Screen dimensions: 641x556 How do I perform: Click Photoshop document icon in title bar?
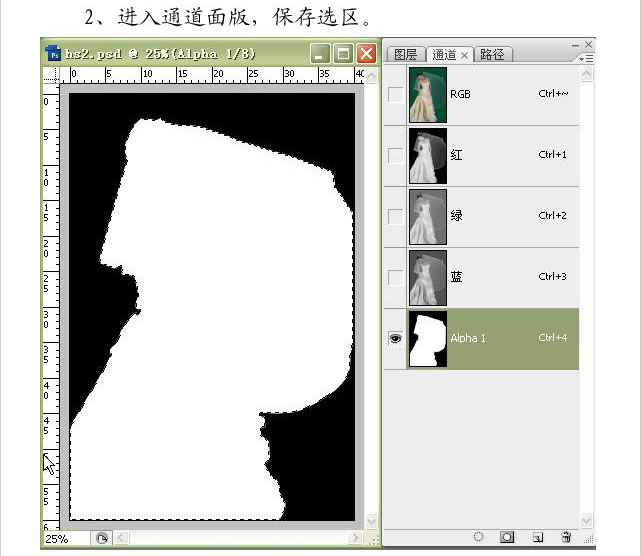[x=53, y=53]
